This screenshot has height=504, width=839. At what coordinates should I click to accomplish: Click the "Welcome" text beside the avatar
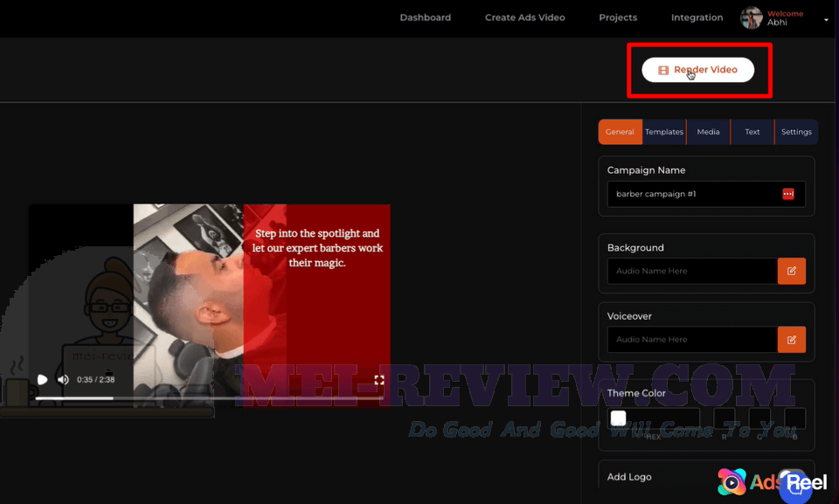785,13
